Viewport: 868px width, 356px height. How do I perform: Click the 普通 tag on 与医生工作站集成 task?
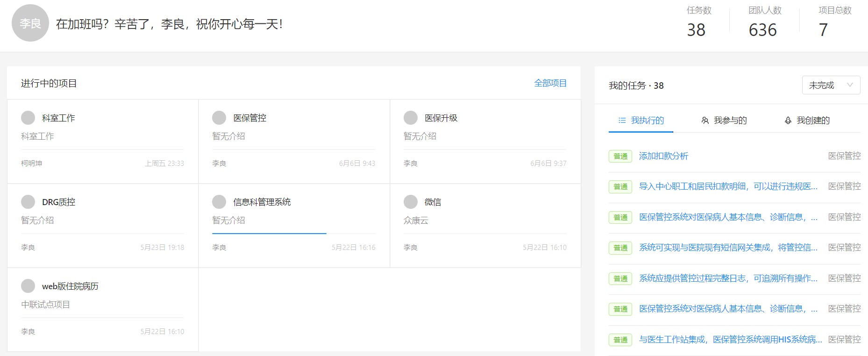(x=620, y=340)
